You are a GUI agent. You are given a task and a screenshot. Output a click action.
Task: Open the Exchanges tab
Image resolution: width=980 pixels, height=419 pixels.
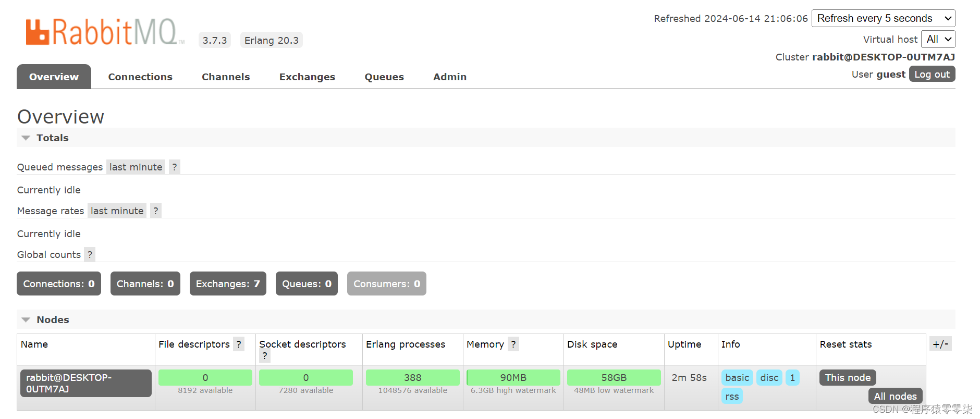tap(307, 77)
